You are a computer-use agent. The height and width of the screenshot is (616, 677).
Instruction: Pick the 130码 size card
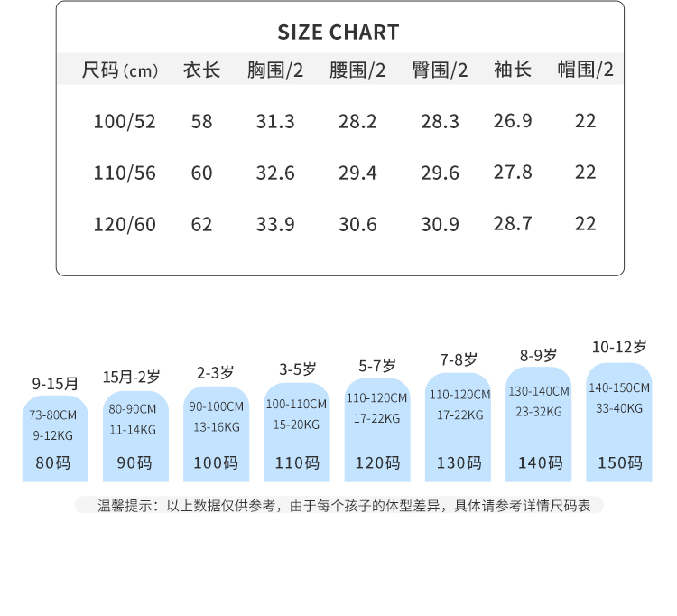[x=459, y=427]
